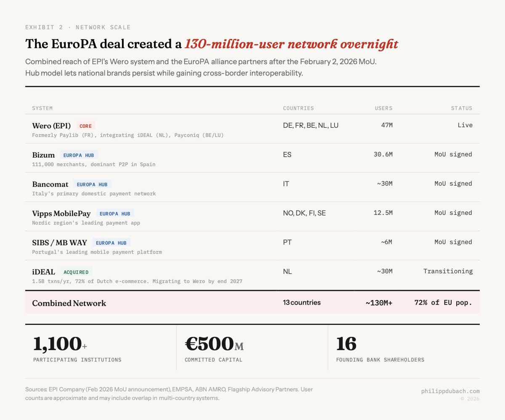
Task: Click the SYSTEM column header
Action: pyautogui.click(x=43, y=108)
